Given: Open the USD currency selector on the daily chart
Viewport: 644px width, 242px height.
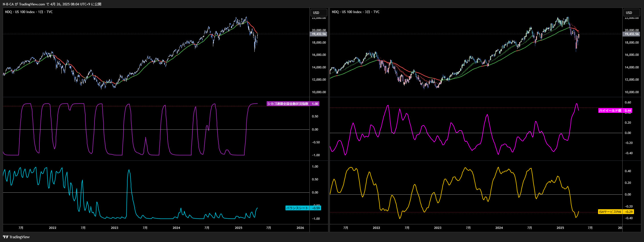Looking at the screenshot, I should coord(319,13).
